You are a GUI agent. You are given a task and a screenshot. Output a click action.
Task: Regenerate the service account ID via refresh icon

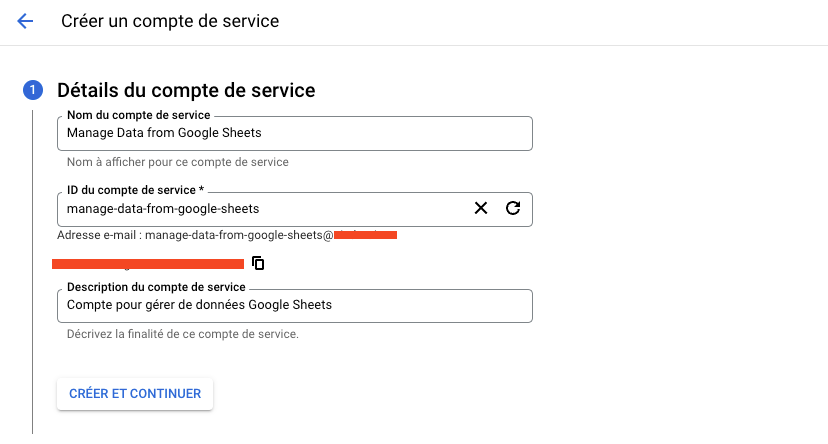click(513, 208)
